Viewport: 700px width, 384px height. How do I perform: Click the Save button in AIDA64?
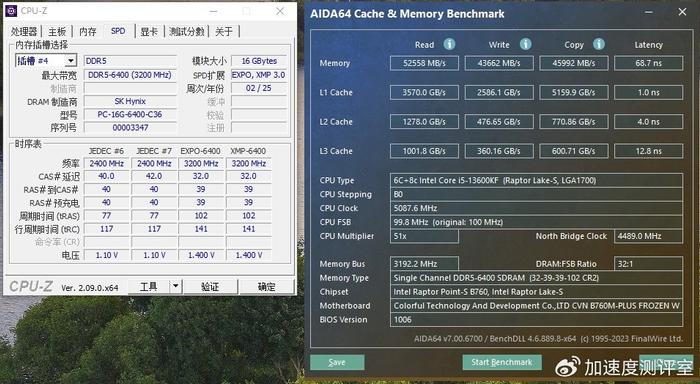click(x=337, y=362)
